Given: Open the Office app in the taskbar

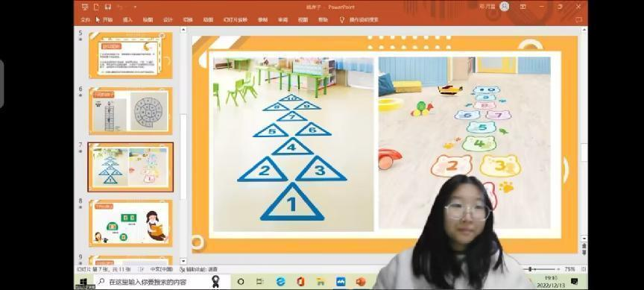Looking at the screenshot, I should click(x=300, y=281).
